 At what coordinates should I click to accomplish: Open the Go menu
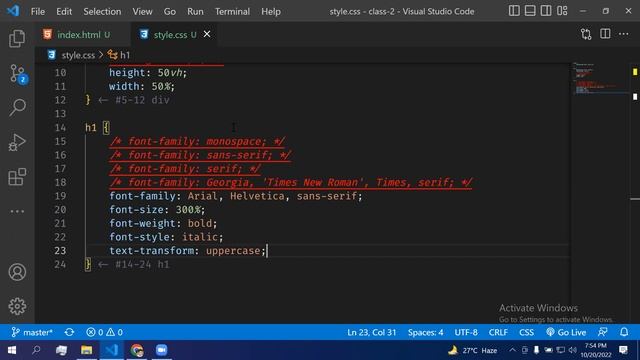pyautogui.click(x=169, y=11)
